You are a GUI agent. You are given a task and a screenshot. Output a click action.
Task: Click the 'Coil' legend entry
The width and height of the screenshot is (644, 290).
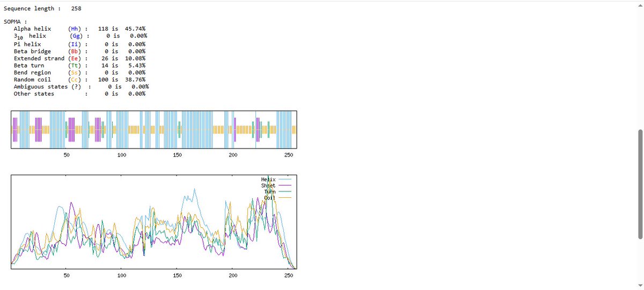pos(277,198)
